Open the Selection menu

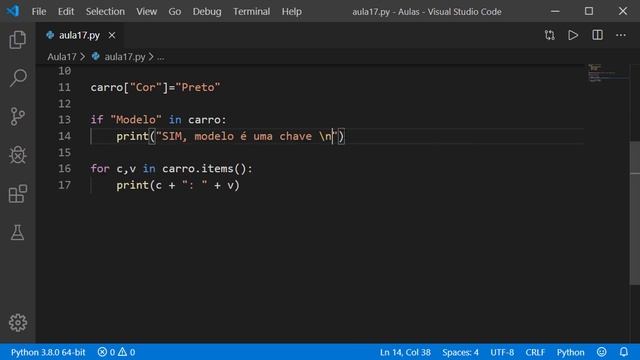click(105, 11)
